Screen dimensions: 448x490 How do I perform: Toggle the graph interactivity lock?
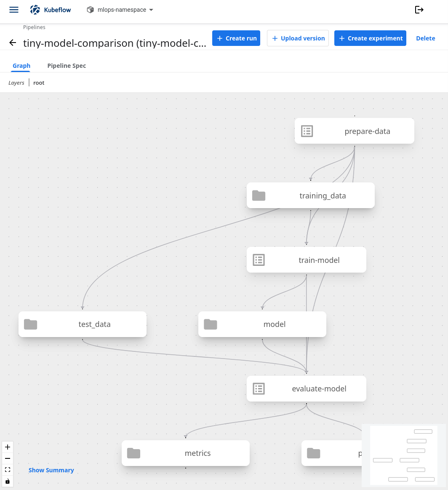[x=8, y=481]
